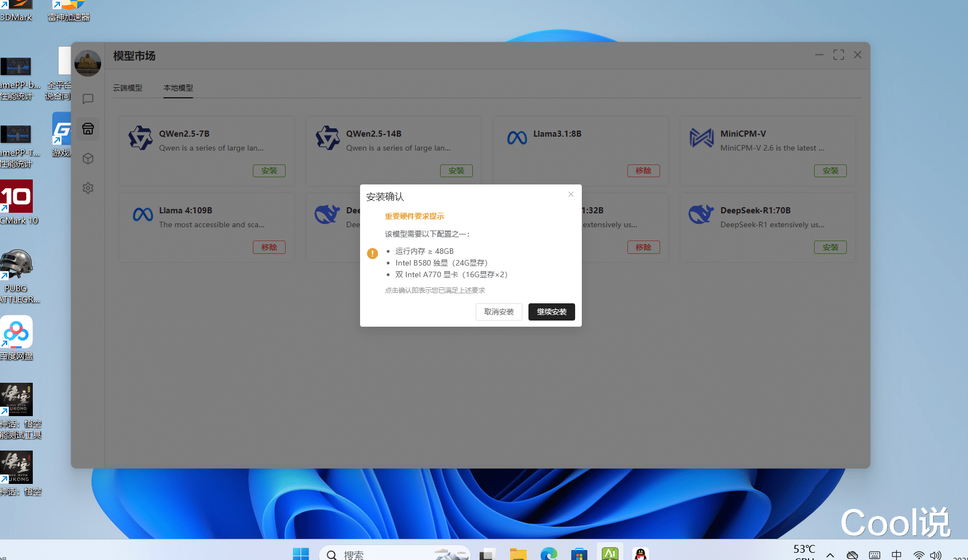Click the green AI app taskbar icon
968x560 pixels.
click(610, 553)
